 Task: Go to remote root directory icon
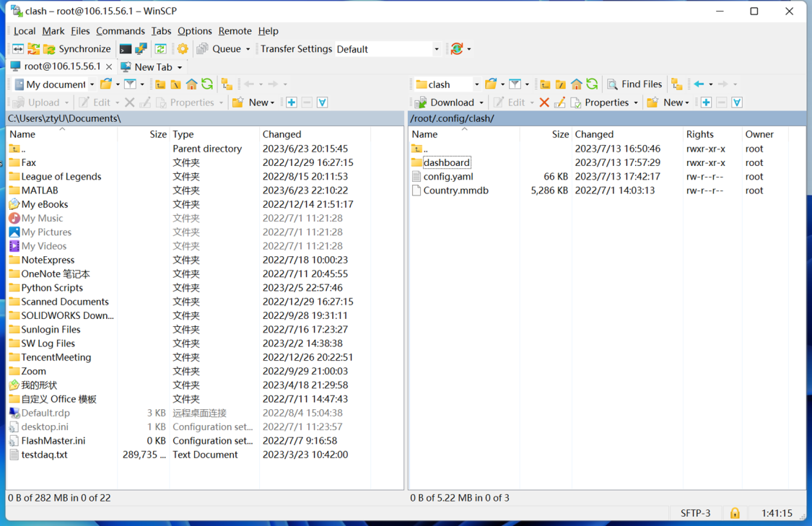(561, 84)
